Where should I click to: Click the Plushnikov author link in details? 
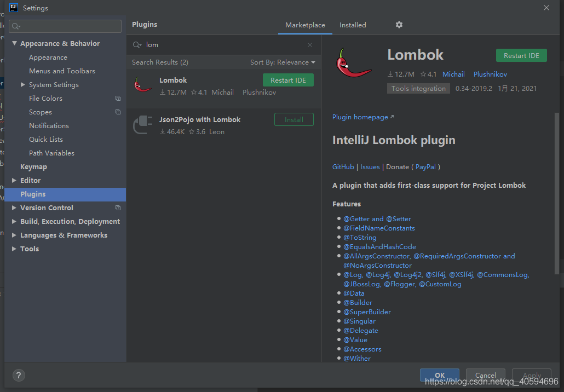[x=490, y=74]
